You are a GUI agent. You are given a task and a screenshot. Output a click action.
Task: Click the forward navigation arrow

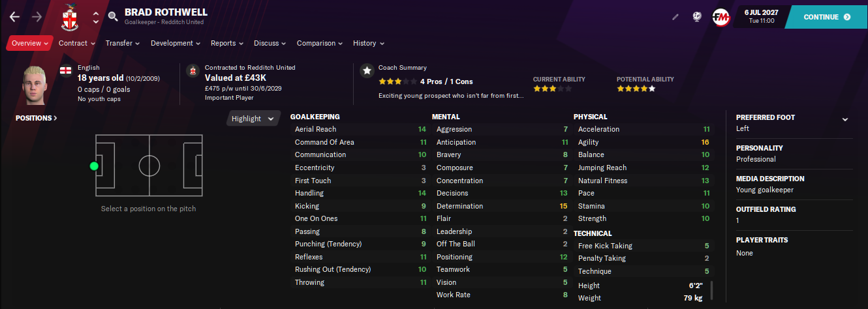pyautogui.click(x=37, y=17)
